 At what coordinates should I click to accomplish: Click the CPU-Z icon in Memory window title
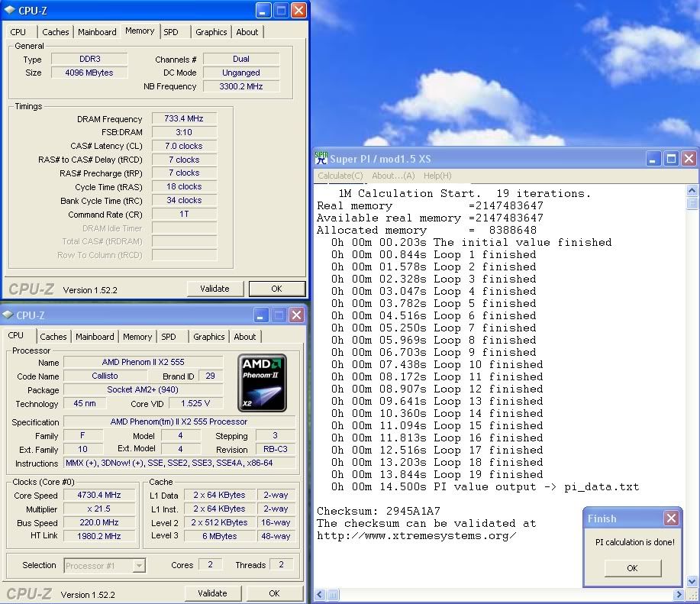[x=9, y=10]
